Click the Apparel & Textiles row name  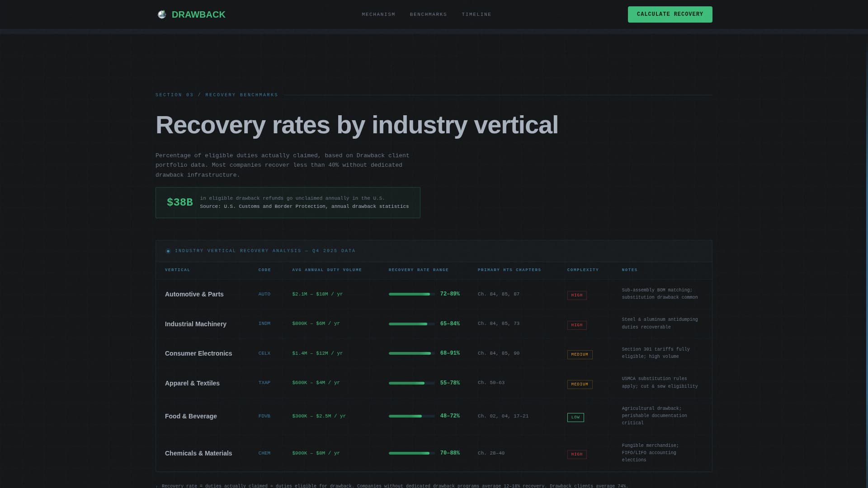(192, 383)
